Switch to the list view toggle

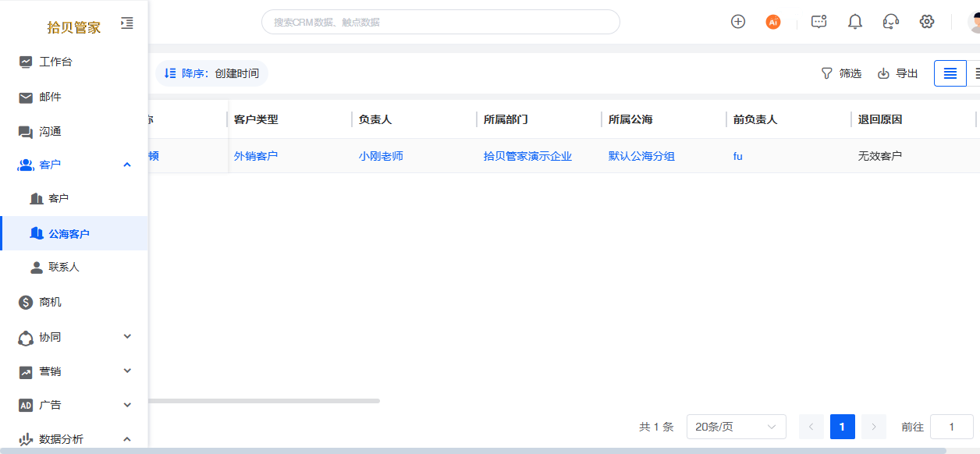(x=950, y=73)
